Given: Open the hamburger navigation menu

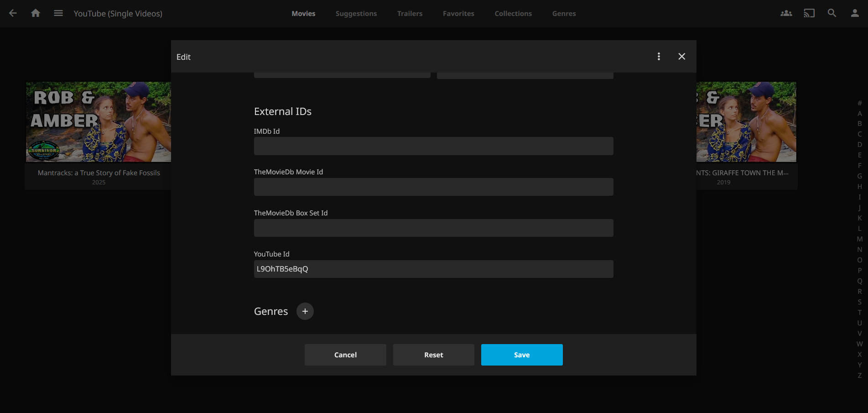Looking at the screenshot, I should [58, 13].
